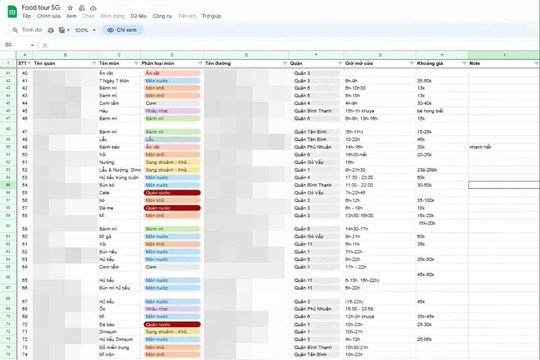
Task: Open filter icon on Phân loại món header
Action: tap(200, 63)
